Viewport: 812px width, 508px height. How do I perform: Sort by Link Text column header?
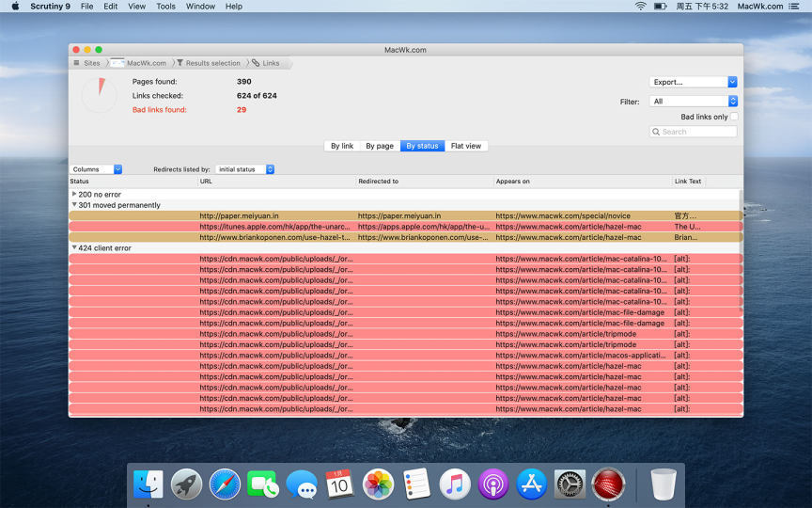[688, 182]
